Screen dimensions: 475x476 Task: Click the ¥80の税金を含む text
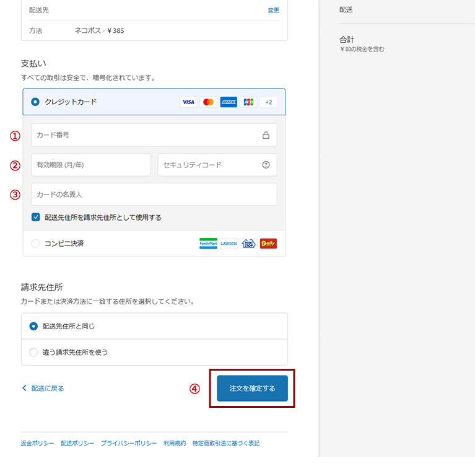pos(362,49)
